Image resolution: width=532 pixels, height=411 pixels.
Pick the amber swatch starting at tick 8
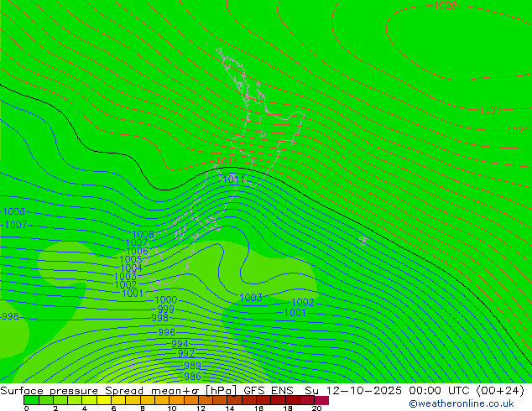point(147,400)
